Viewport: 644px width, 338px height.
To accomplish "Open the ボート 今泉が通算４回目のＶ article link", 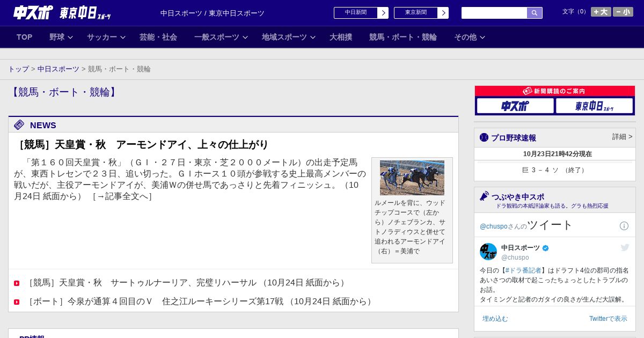I will coord(200,302).
